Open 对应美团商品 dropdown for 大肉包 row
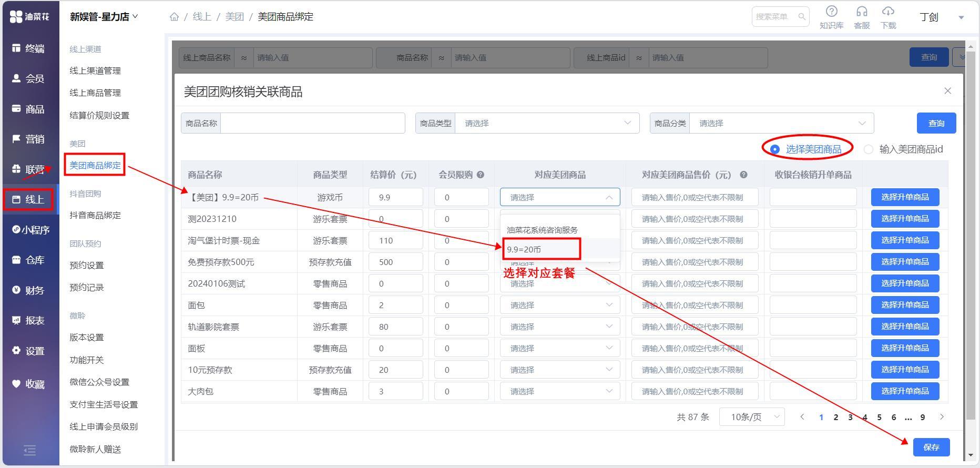This screenshot has height=468, width=980. tap(560, 391)
